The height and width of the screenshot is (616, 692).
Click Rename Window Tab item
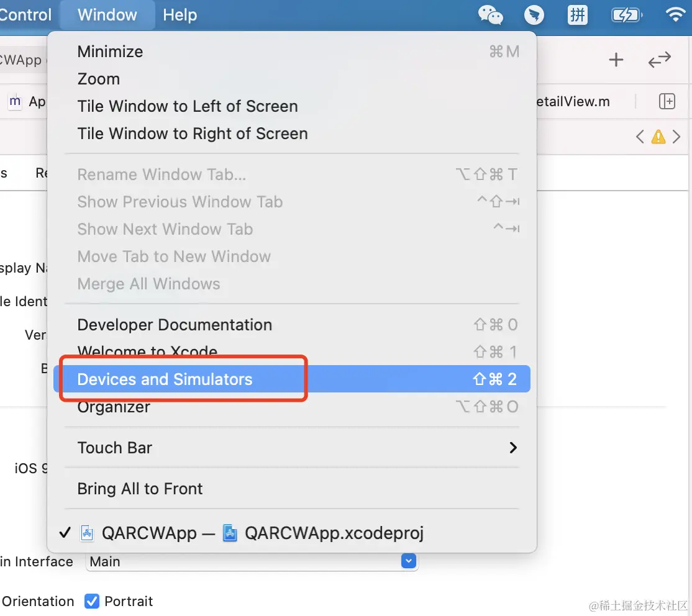[292, 174]
